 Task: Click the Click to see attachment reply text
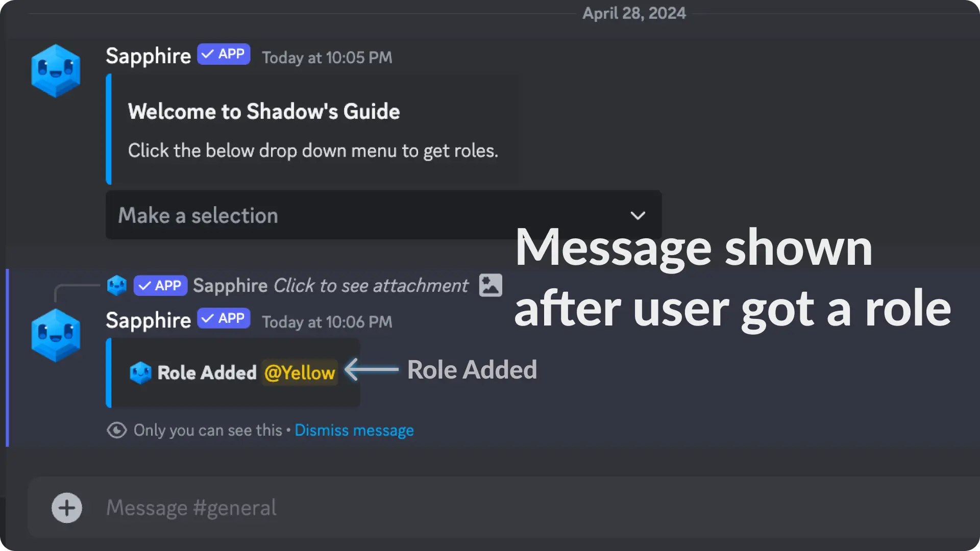point(371,286)
